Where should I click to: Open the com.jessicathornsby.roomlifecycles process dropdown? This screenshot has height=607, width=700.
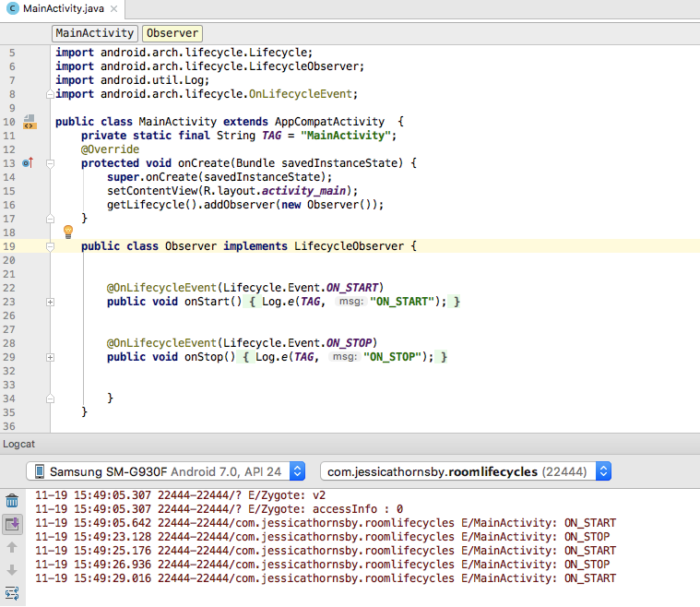[x=465, y=471]
